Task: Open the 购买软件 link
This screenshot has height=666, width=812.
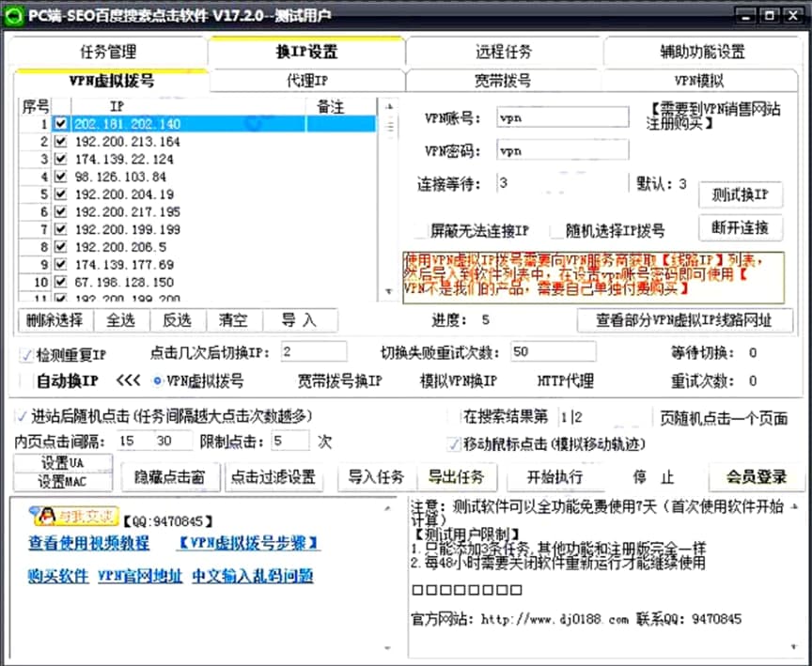Action: tap(58, 576)
